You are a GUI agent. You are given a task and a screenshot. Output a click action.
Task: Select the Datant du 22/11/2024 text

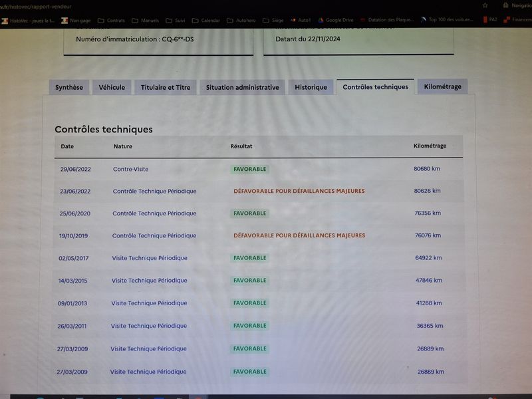click(x=308, y=39)
